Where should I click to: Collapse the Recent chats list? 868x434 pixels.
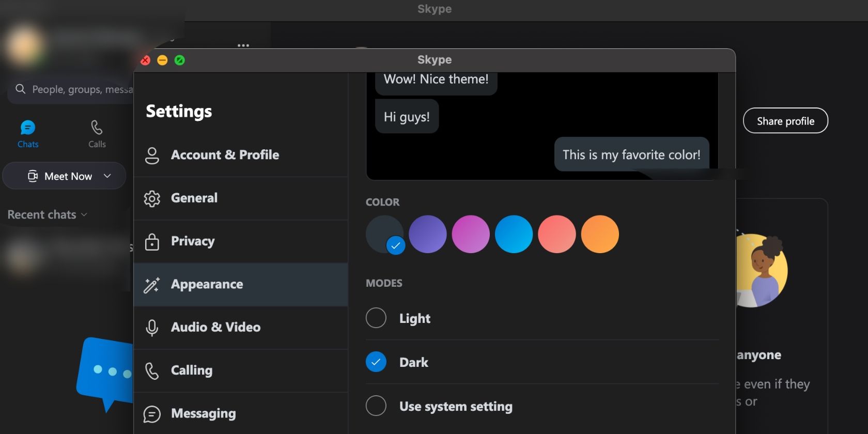pyautogui.click(x=84, y=214)
